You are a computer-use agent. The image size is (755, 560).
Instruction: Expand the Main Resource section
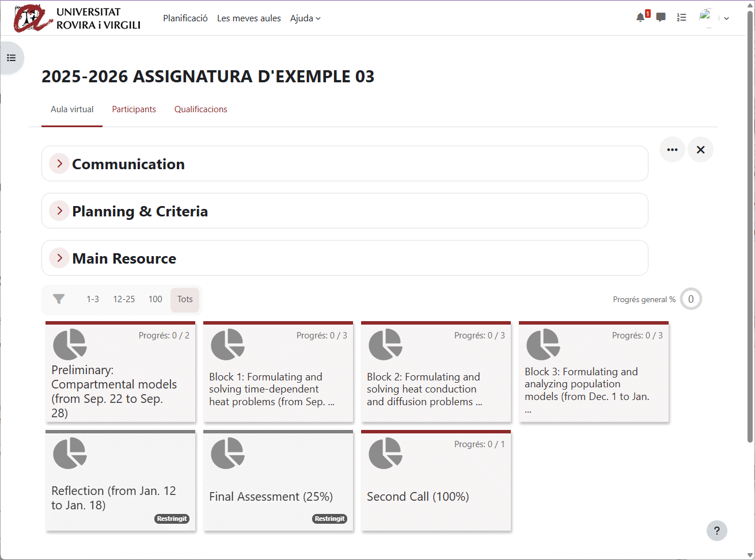[x=59, y=258]
